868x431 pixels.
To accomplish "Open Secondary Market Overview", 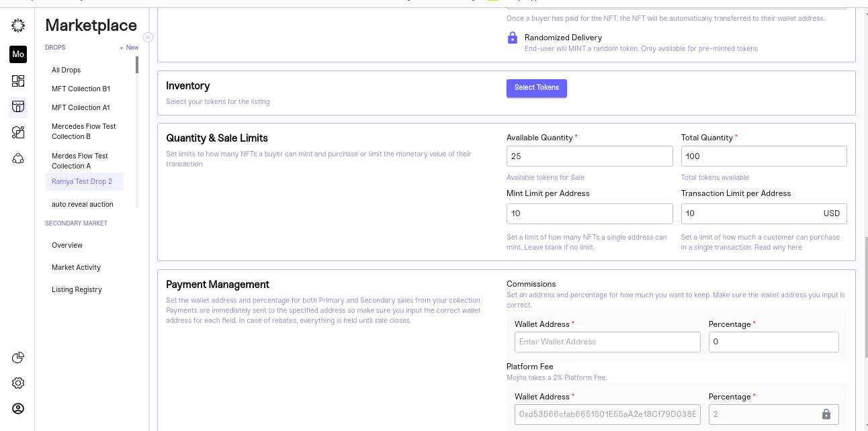I will click(67, 245).
